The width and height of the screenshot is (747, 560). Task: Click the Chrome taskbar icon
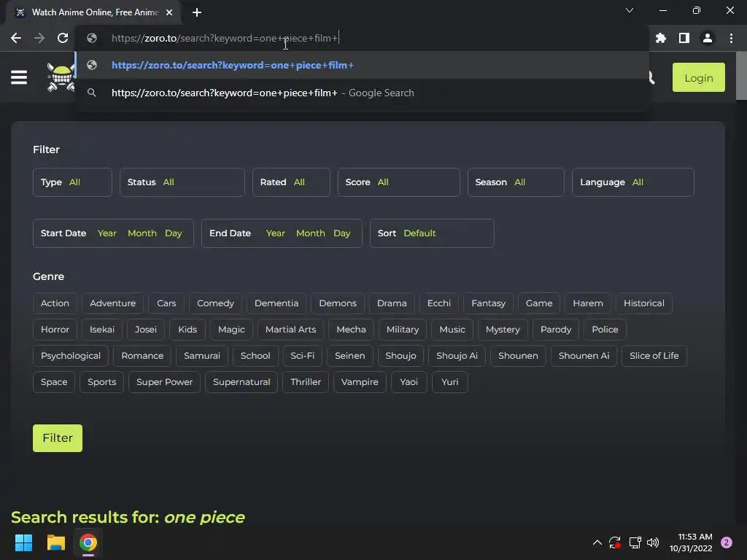(x=88, y=542)
